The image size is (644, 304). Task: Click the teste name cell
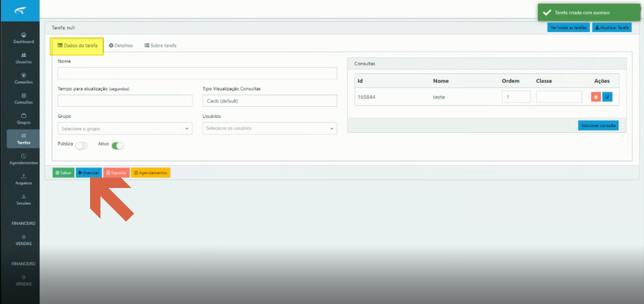(439, 97)
